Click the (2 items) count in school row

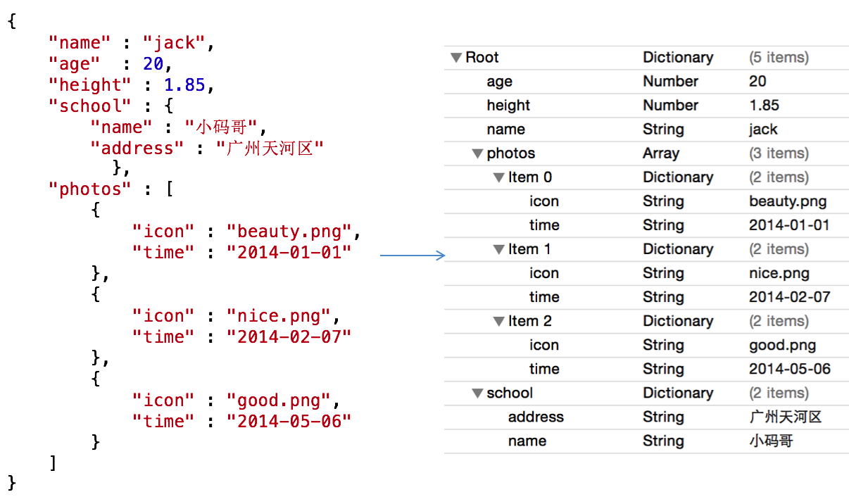pos(779,393)
